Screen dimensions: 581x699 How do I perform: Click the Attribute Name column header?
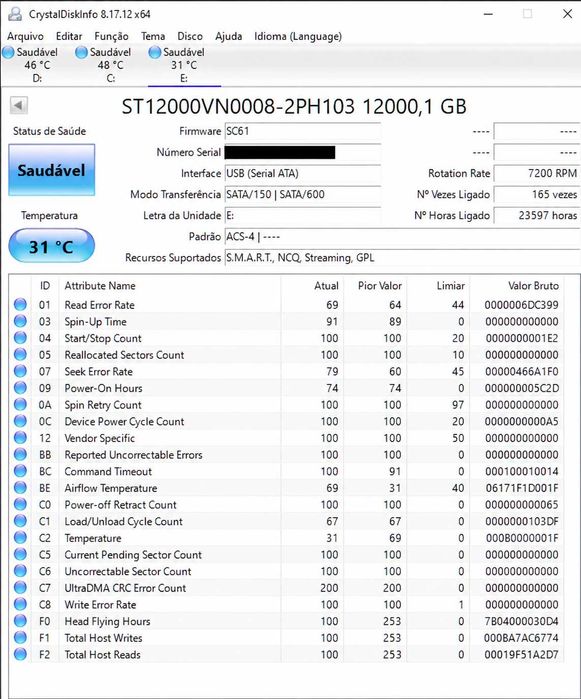pyautogui.click(x=169, y=286)
